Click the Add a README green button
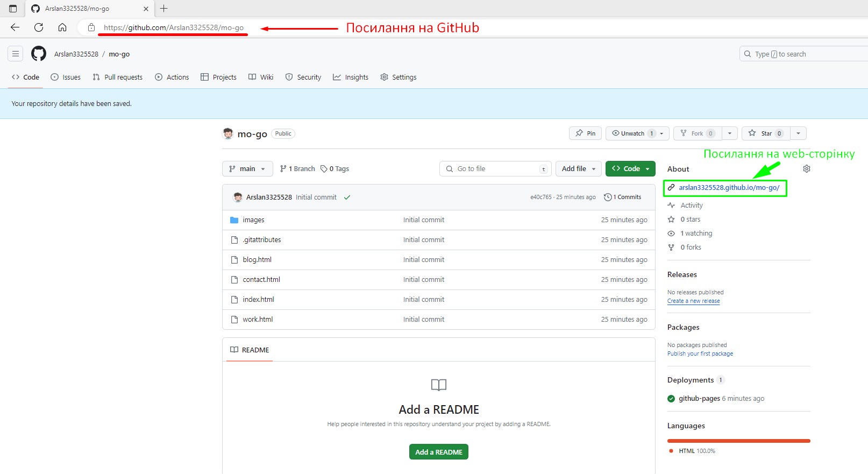The height and width of the screenshot is (474, 868). tap(439, 452)
